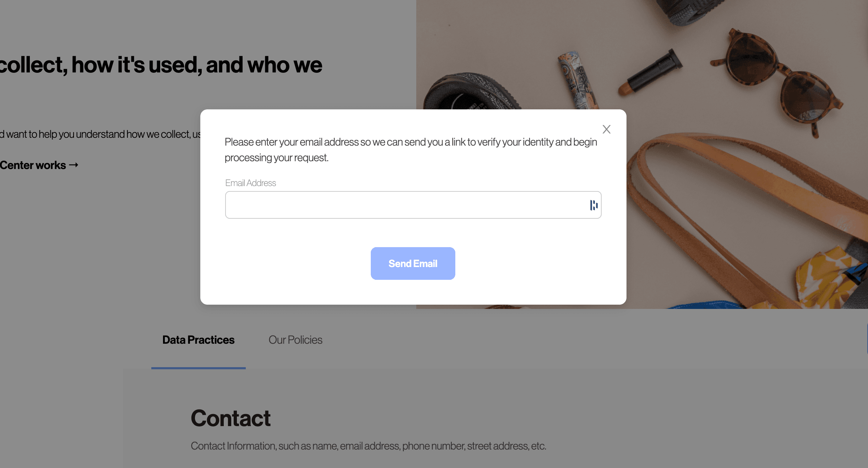This screenshot has height=468, width=868.
Task: Switch to the Our Policies tab
Action: (x=295, y=340)
